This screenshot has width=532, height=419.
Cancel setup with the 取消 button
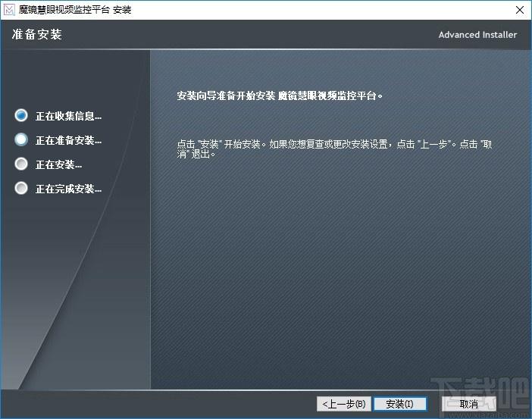(x=469, y=404)
